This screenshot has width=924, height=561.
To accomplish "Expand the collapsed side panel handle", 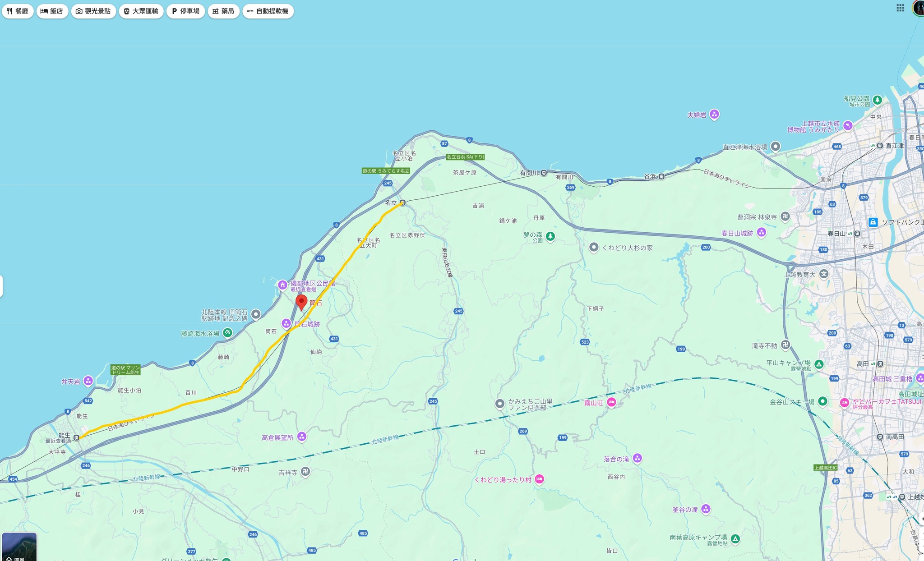I will tap(2, 286).
